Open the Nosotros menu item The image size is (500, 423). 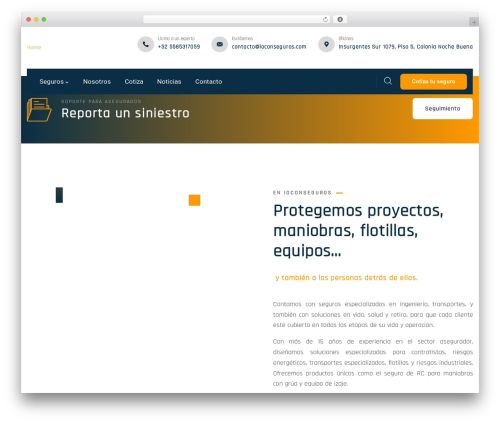pyautogui.click(x=97, y=82)
